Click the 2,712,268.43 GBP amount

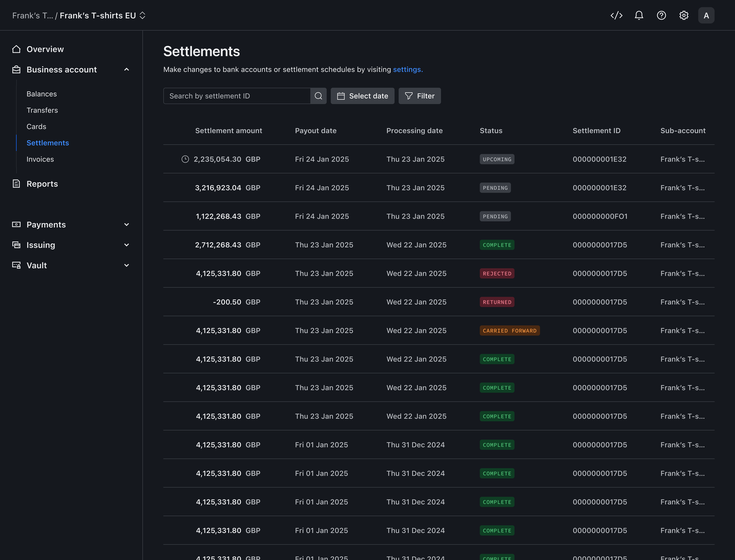pos(228,245)
